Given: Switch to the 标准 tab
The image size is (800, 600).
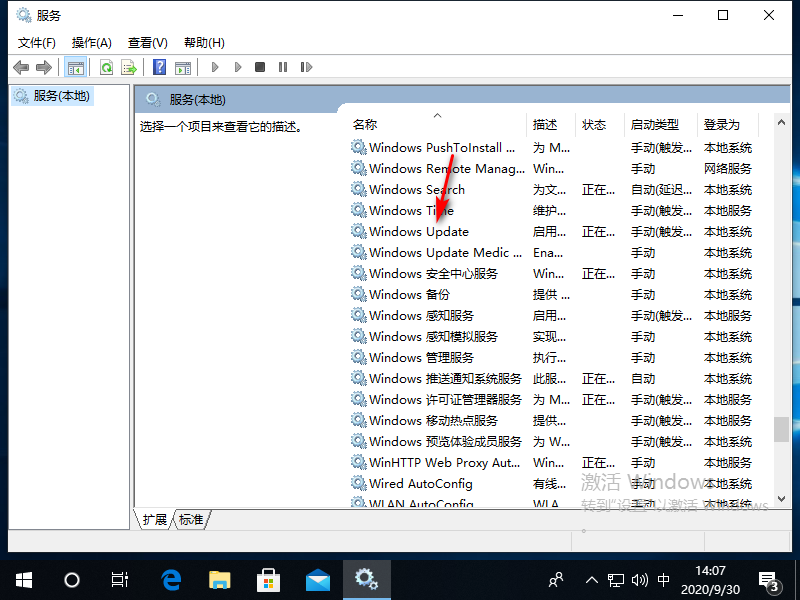Looking at the screenshot, I should [191, 519].
